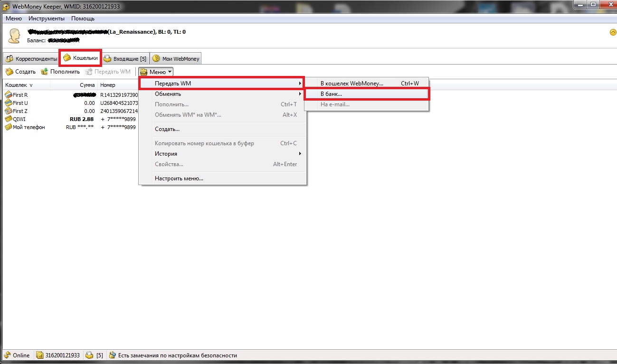Open the Помощь menu
Screen dimensions: 617x364
pos(83,19)
